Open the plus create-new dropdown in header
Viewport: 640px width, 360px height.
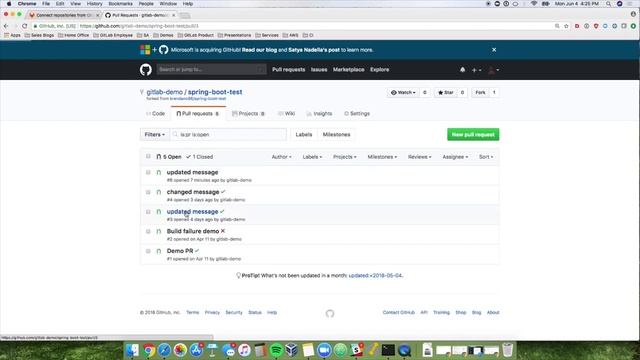476,70
